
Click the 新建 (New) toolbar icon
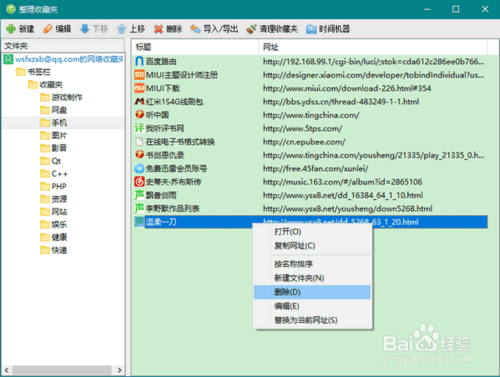11,29
